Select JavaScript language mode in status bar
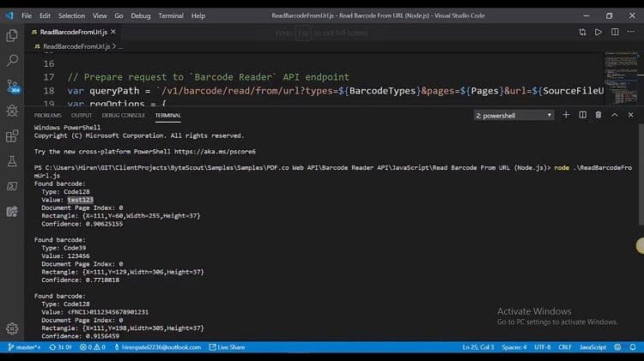This screenshot has height=361, width=644. (592, 347)
